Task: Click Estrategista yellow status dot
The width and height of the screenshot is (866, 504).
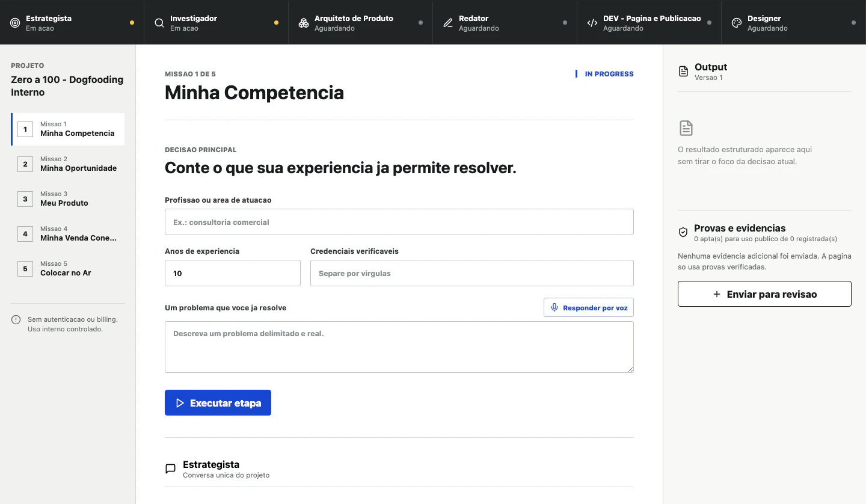Action: [x=132, y=23]
